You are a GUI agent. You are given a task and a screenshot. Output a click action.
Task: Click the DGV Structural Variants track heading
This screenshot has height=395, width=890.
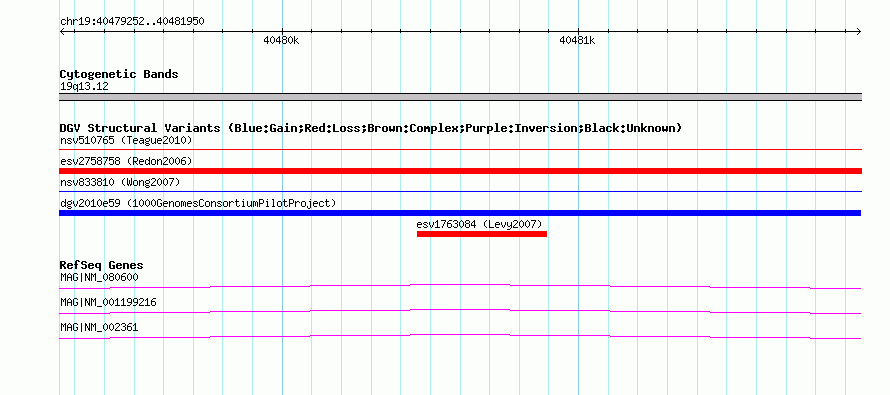click(371, 128)
